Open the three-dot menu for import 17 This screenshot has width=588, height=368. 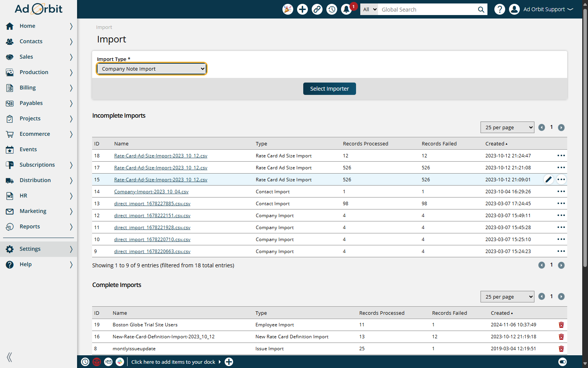coord(561,167)
